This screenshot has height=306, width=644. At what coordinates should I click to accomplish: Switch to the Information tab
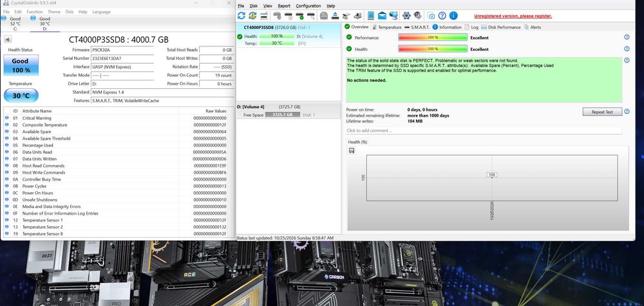pyautogui.click(x=447, y=27)
